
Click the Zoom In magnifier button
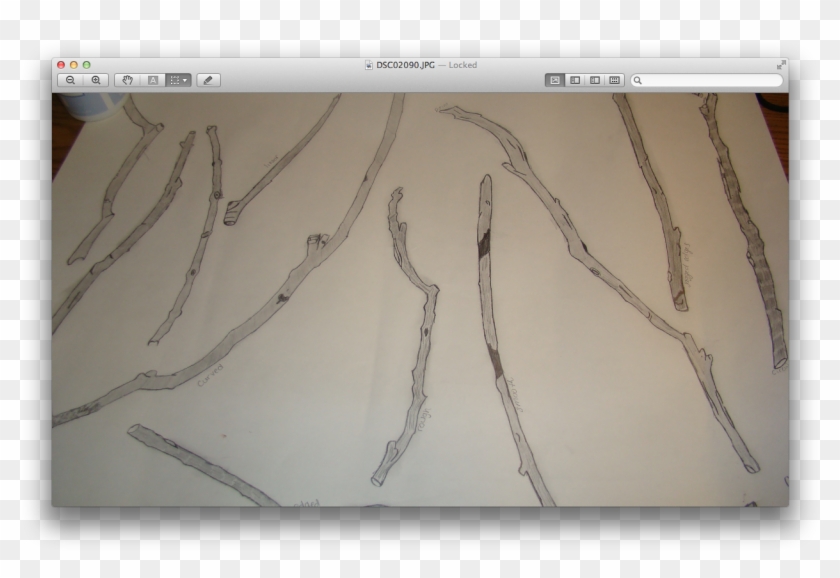coord(95,80)
